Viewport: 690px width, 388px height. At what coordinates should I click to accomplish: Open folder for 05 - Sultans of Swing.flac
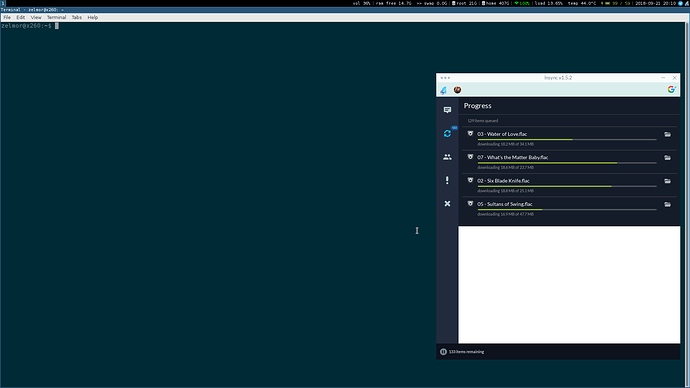(x=668, y=204)
